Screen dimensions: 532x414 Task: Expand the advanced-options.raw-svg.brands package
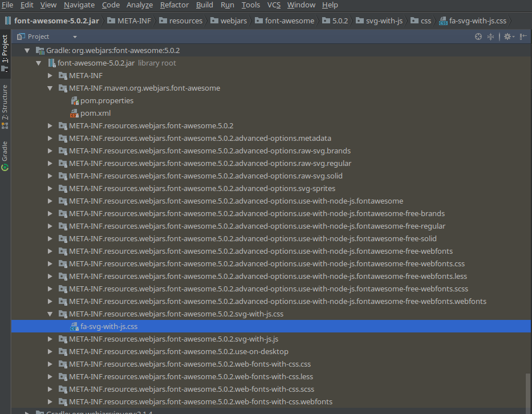coord(50,151)
